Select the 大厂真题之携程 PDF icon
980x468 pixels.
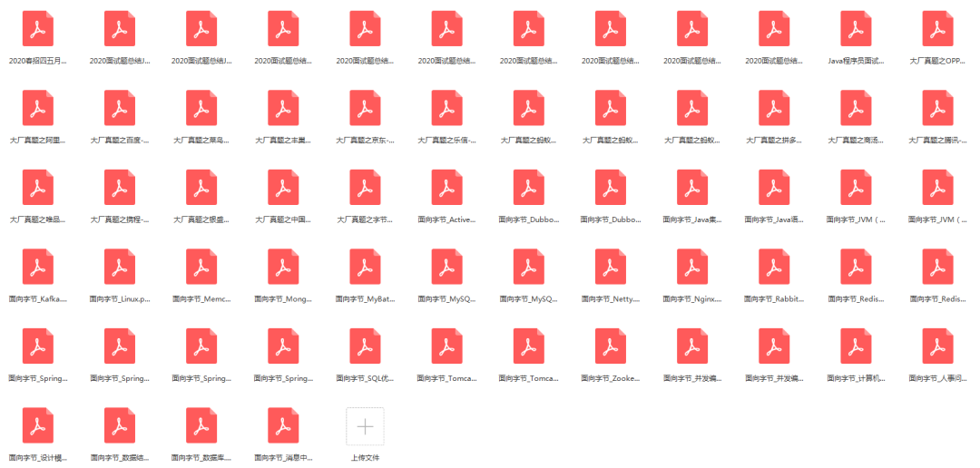point(120,188)
